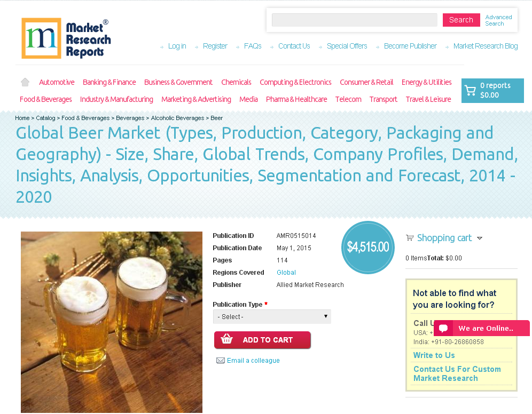Click inside the search input field
Image resolution: width=532 pixels, height=414 pixels.
354,20
